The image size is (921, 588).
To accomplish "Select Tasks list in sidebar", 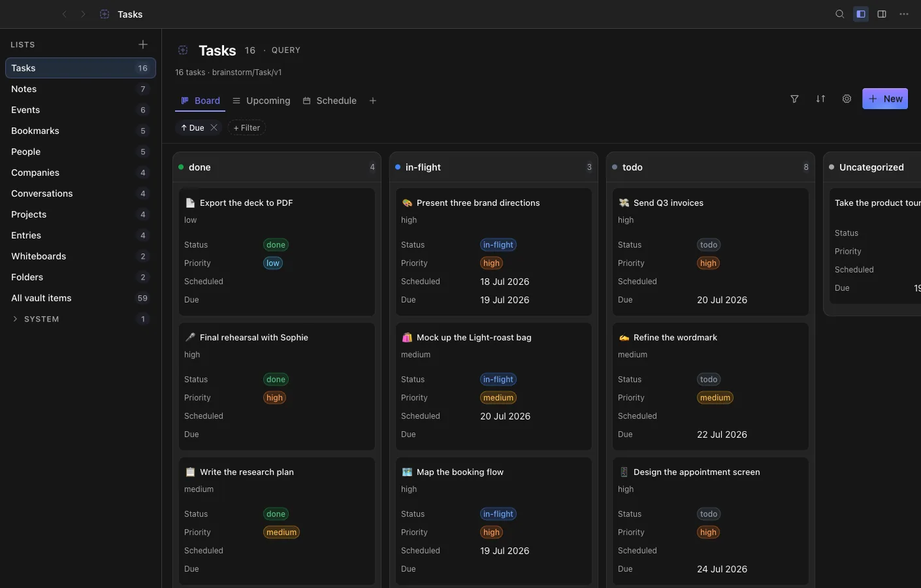I will (x=80, y=68).
